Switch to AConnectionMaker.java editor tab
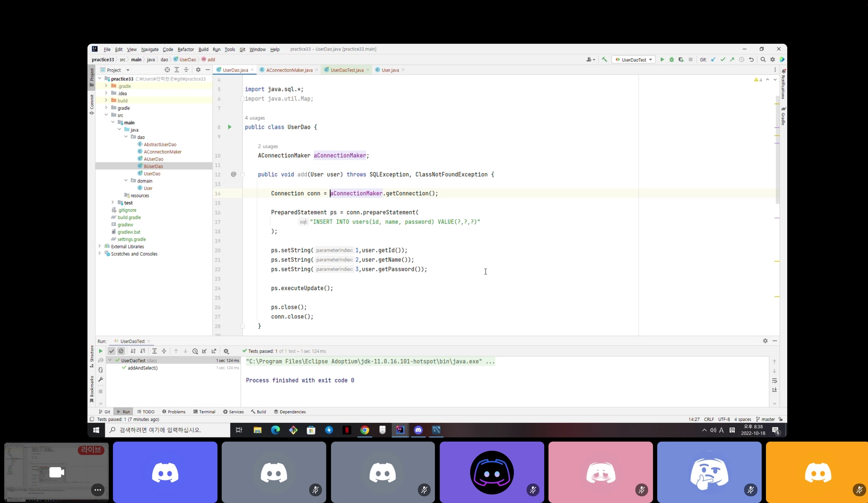This screenshot has height=503, width=868. coord(289,70)
